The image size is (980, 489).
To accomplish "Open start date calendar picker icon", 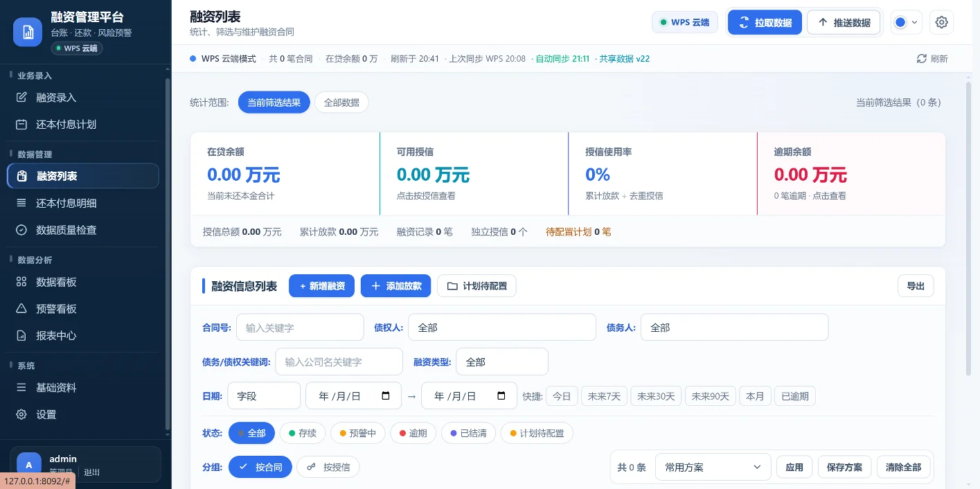I will click(x=386, y=396).
